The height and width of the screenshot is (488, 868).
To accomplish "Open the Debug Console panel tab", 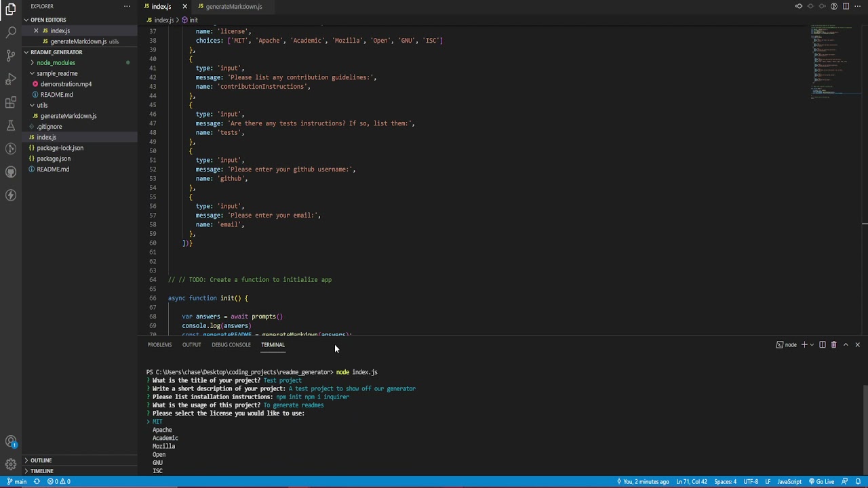I will click(231, 345).
